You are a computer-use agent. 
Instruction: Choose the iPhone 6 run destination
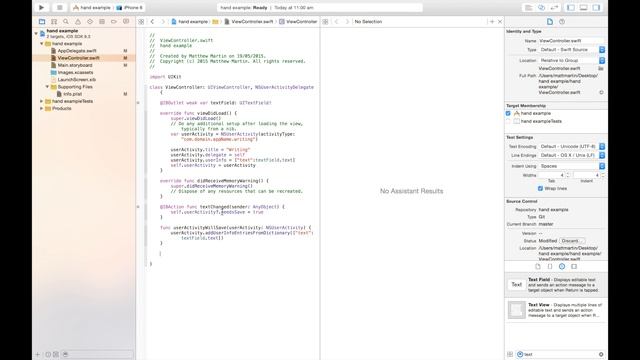[x=130, y=8]
